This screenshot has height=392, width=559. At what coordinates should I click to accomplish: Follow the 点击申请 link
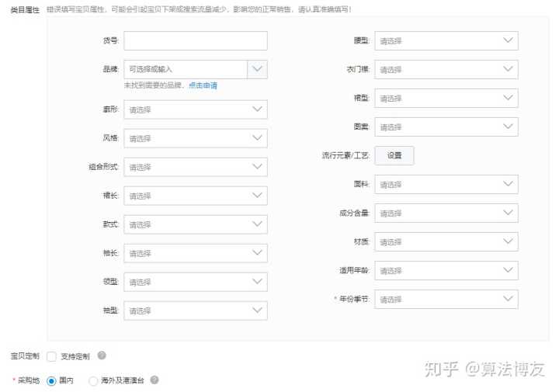(203, 85)
